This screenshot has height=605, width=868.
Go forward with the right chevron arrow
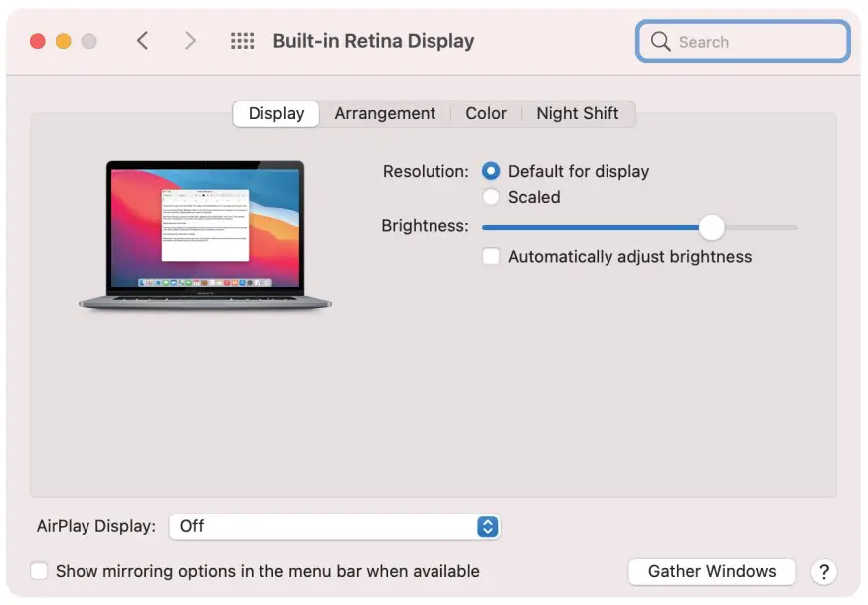pos(190,41)
